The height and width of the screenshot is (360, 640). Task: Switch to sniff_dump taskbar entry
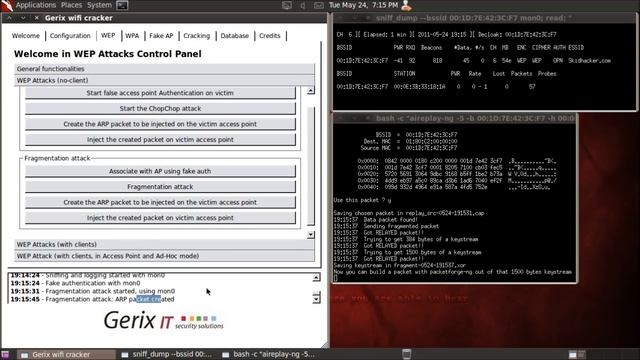pyautogui.click(x=167, y=354)
